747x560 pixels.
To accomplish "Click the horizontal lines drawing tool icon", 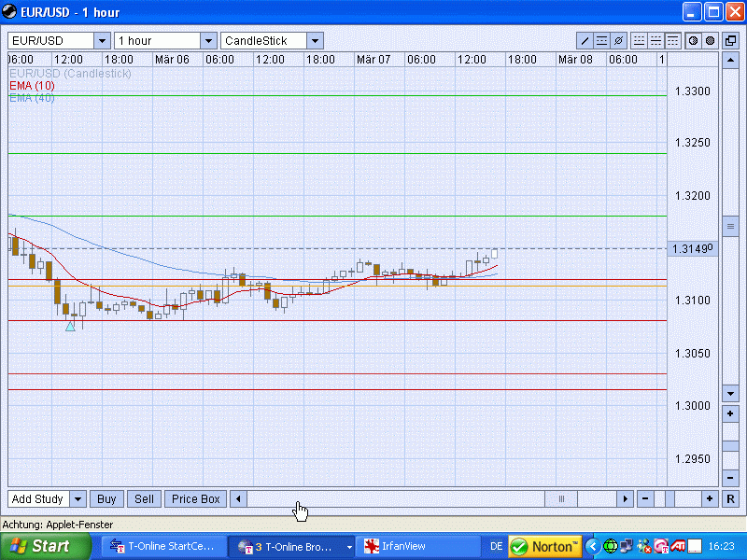I will (x=602, y=41).
